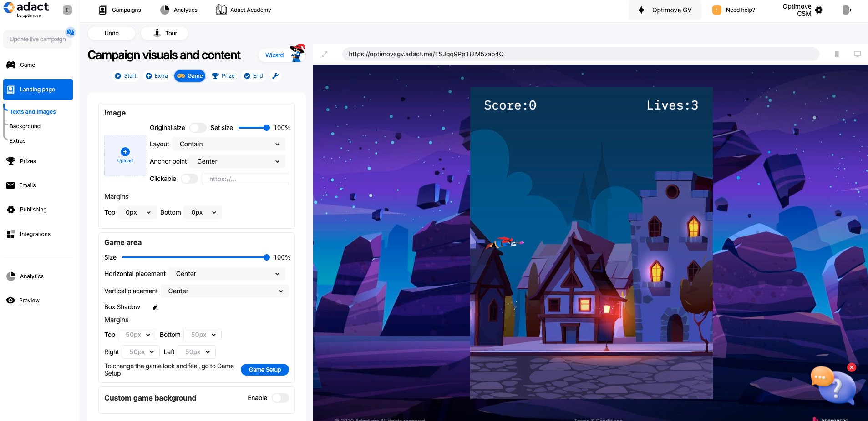Viewport: 868px width, 421px height.
Task: Open Adact Academy in the top navigation
Action: (x=244, y=10)
